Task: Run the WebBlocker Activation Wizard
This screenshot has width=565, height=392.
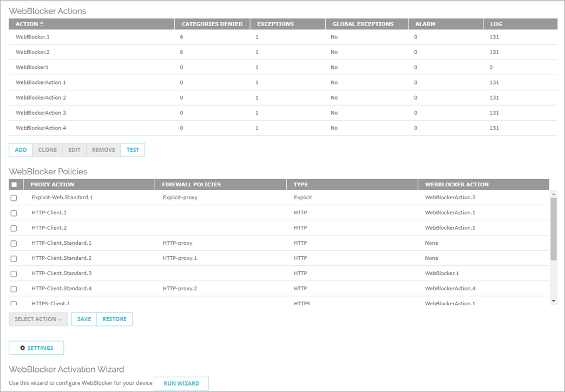Action: click(181, 383)
